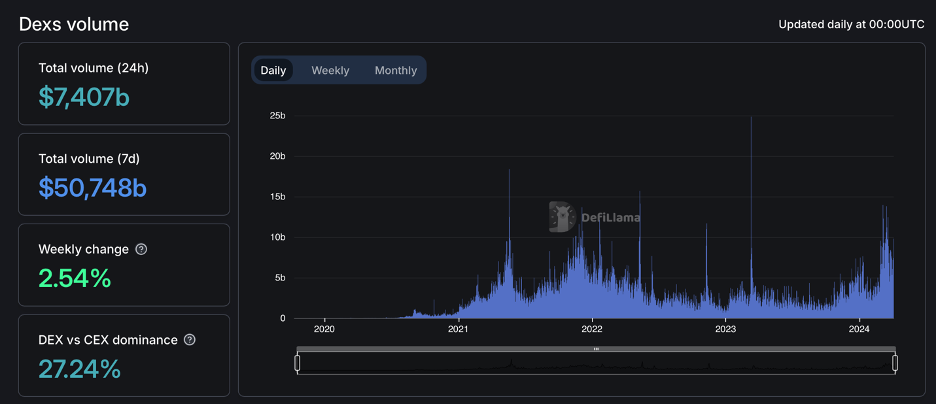Click the 2020 x-axis label
The image size is (936, 404).
click(324, 329)
